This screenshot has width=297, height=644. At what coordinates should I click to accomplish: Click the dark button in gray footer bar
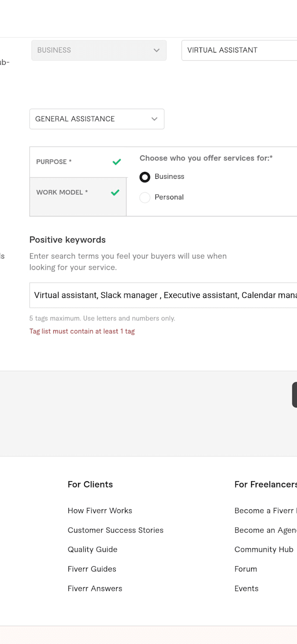pyautogui.click(x=295, y=395)
